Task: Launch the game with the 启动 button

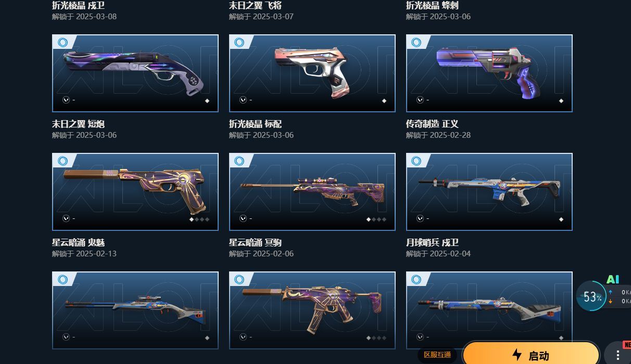Action: (531, 354)
